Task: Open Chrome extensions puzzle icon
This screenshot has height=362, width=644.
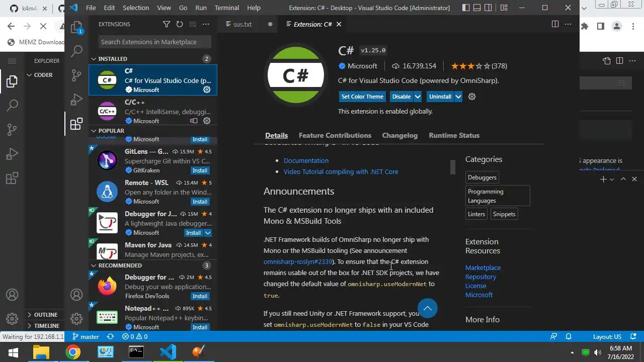Action: [x=584, y=26]
